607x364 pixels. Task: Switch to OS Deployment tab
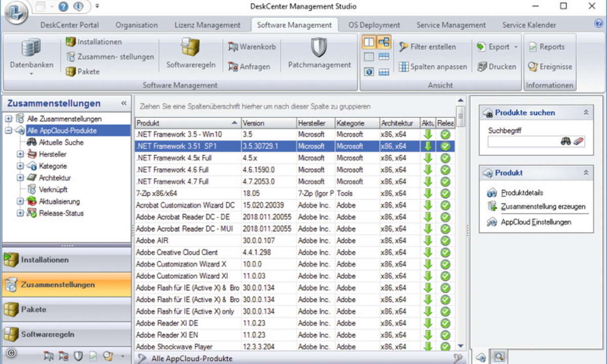pyautogui.click(x=374, y=25)
